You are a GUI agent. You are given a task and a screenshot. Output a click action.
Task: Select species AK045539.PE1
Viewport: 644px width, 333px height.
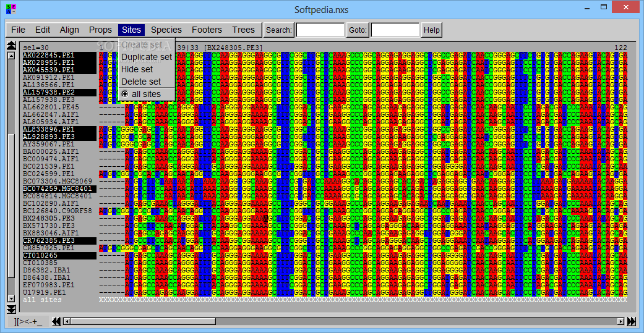point(59,70)
